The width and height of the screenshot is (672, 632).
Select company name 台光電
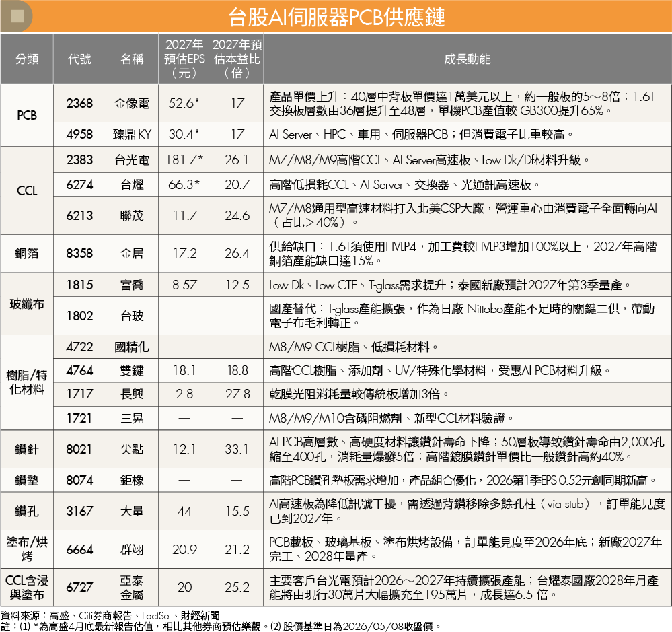[132, 160]
